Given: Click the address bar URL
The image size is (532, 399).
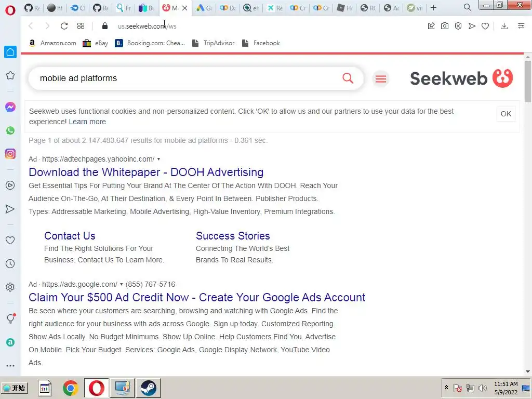Looking at the screenshot, I should 147,26.
